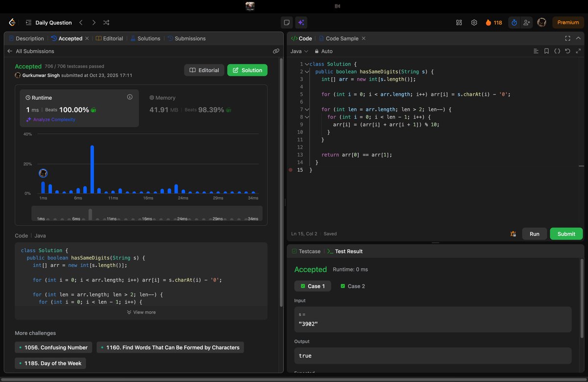
Task: Expand code with View more
Action: pyautogui.click(x=141, y=312)
